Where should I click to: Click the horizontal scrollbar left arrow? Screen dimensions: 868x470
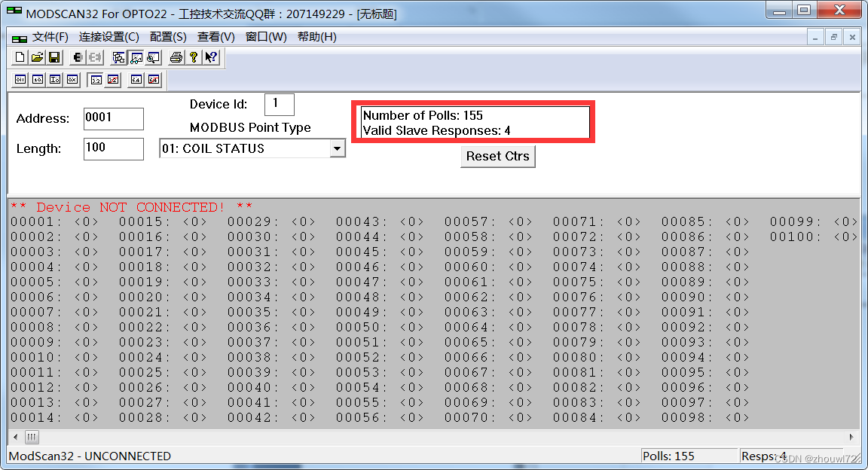point(15,438)
